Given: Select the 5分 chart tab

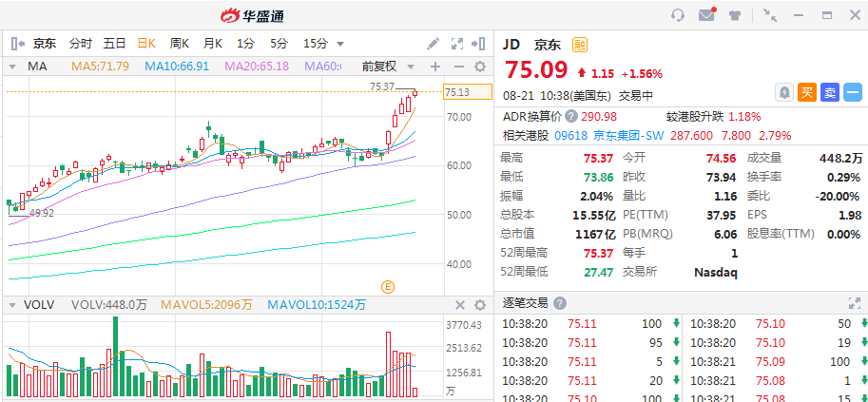Looking at the screenshot, I should pyautogui.click(x=279, y=43).
